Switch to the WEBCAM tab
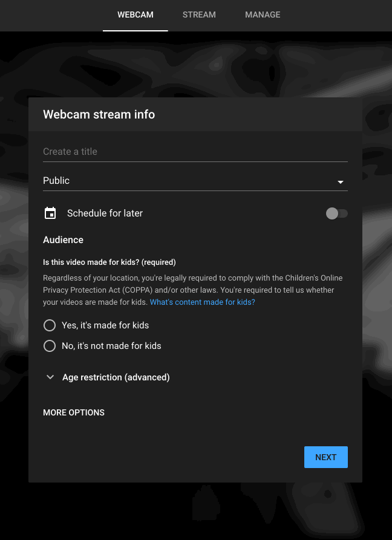Image resolution: width=392 pixels, height=540 pixels. click(136, 15)
